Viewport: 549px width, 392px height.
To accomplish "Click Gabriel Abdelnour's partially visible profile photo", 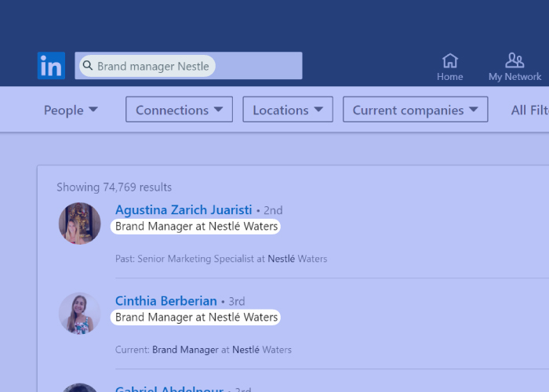I will pyautogui.click(x=79, y=387).
